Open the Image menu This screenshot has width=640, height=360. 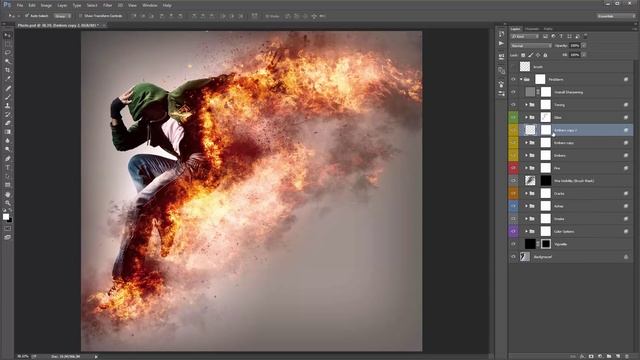(46, 5)
